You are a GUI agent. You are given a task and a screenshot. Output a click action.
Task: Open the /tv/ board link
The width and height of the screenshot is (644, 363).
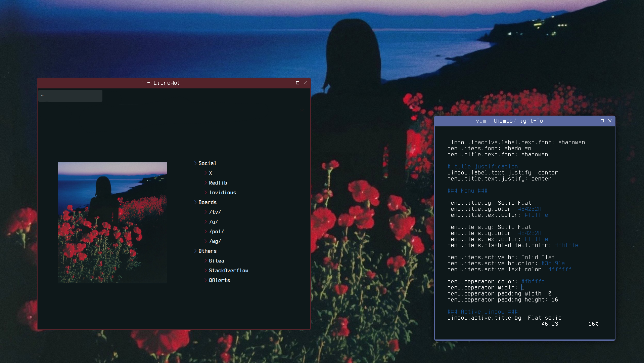(x=215, y=212)
